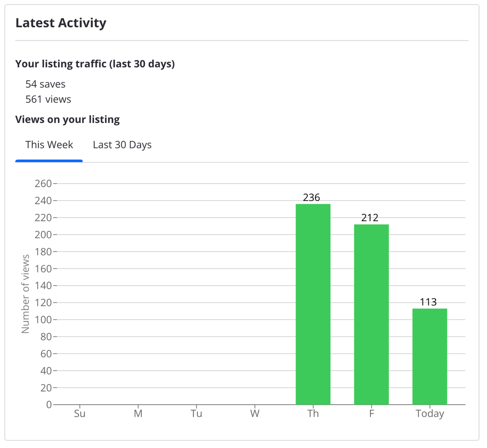Click the 'Th' axis label
The image size is (487, 448).
[x=313, y=414]
